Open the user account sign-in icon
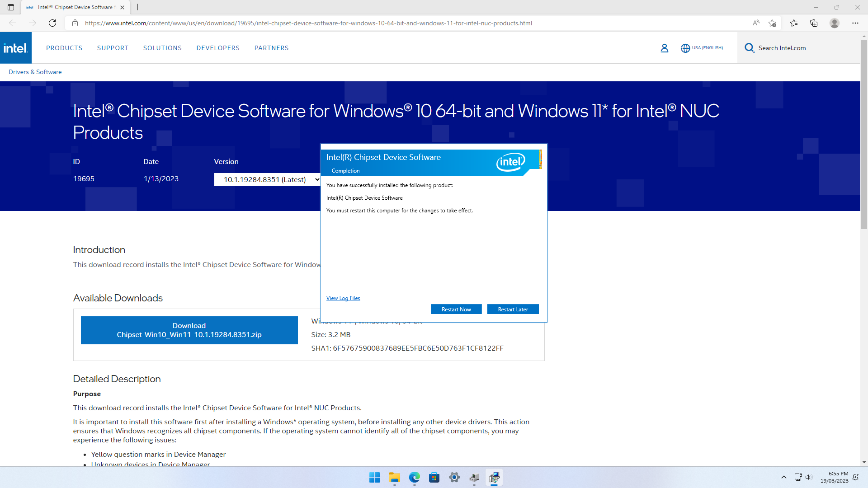 pos(664,48)
